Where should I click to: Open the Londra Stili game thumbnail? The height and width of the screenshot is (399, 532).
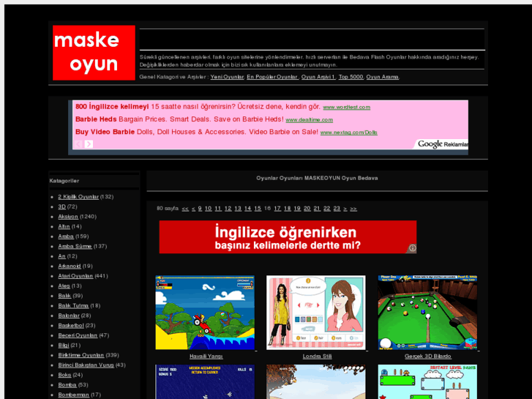[x=316, y=313]
